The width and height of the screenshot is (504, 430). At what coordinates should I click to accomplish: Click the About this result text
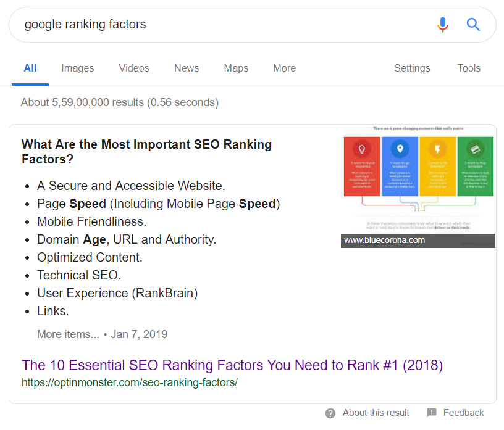click(x=376, y=413)
